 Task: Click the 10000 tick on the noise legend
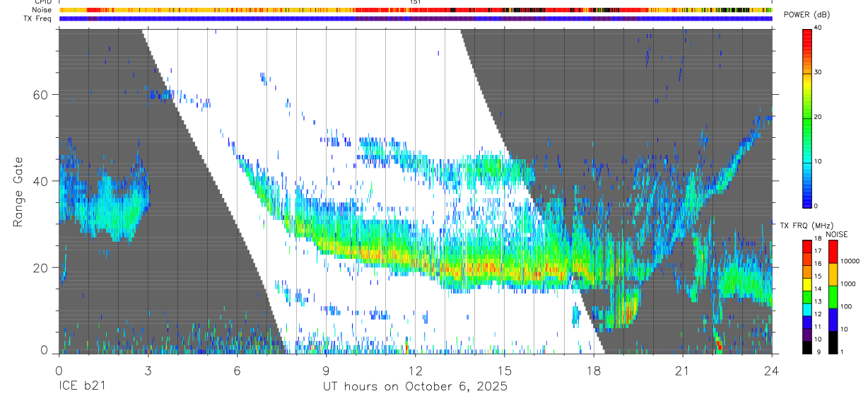tap(850, 262)
